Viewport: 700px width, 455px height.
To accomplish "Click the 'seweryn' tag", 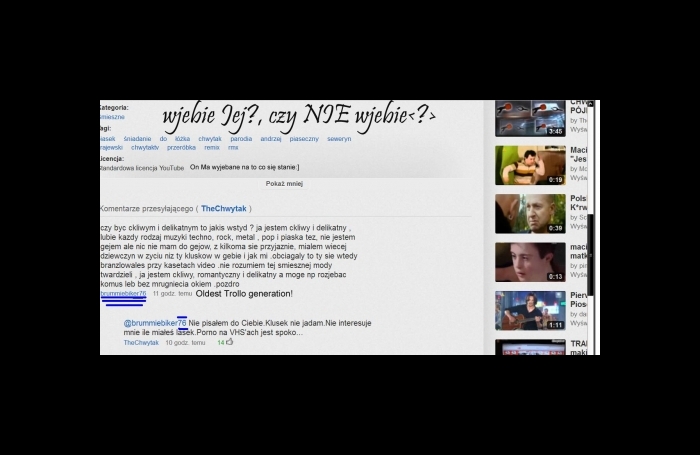I will pos(339,138).
